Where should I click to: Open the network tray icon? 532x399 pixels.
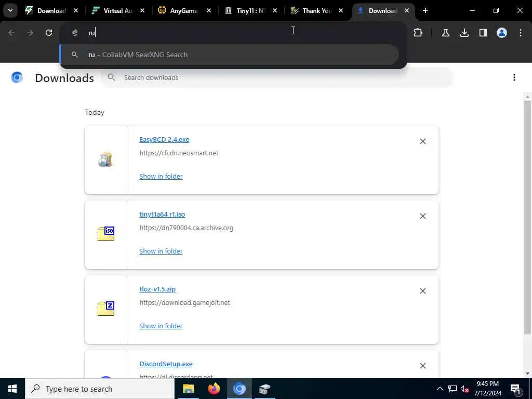(x=453, y=389)
